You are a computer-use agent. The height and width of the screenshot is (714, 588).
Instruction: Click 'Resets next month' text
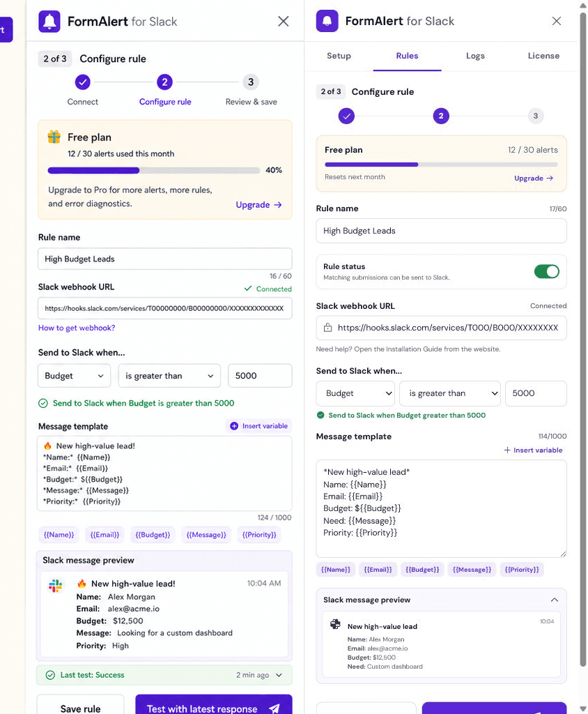355,176
